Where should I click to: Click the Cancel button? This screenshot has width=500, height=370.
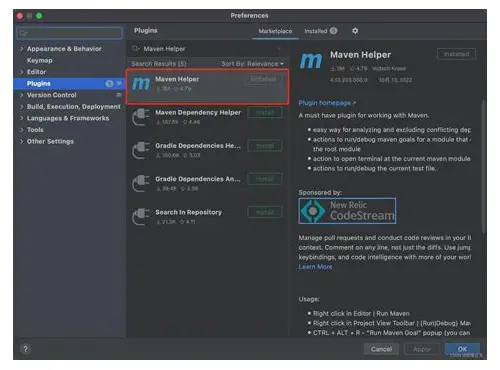coord(381,349)
